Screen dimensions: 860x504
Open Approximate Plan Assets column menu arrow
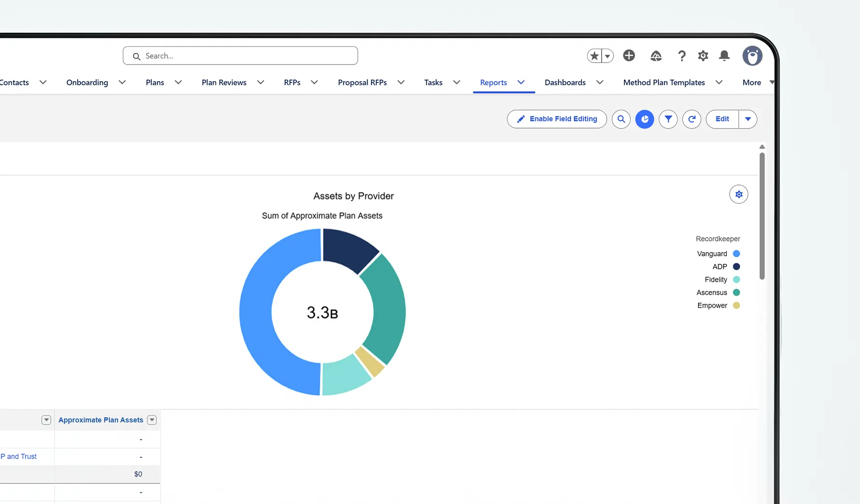[152, 420]
